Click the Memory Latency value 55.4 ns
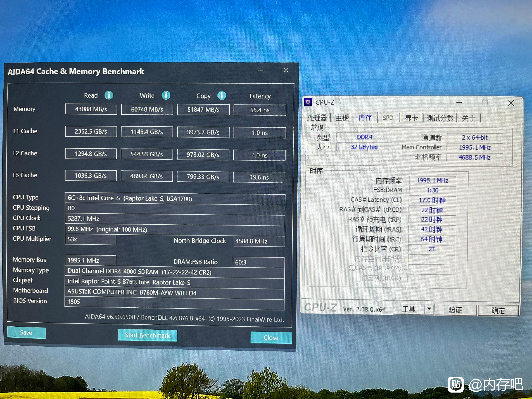Viewport: 532px width, 399px height. coord(260,110)
